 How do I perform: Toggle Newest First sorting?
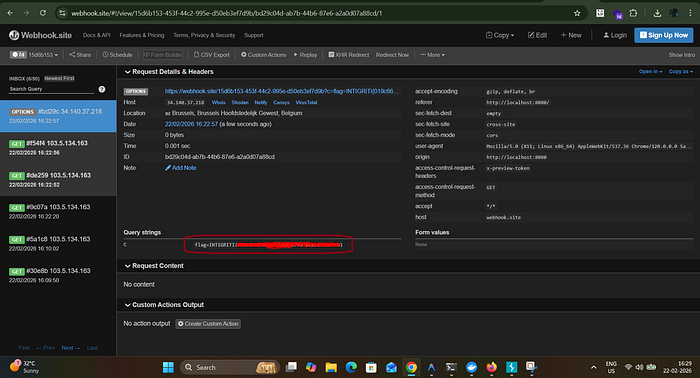coord(59,79)
